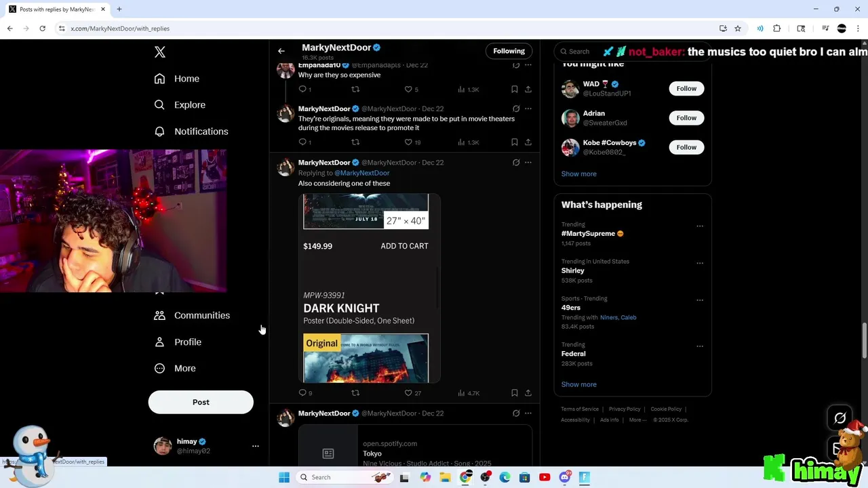The image size is (868, 488).
Task: Follow WAD from You might like
Action: tap(686, 88)
